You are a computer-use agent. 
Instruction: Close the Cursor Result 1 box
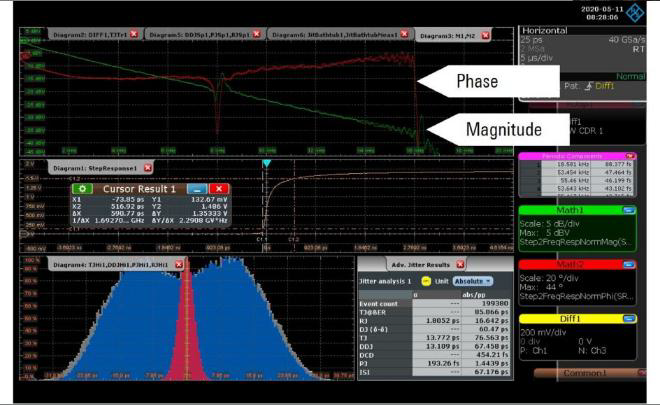(x=219, y=188)
